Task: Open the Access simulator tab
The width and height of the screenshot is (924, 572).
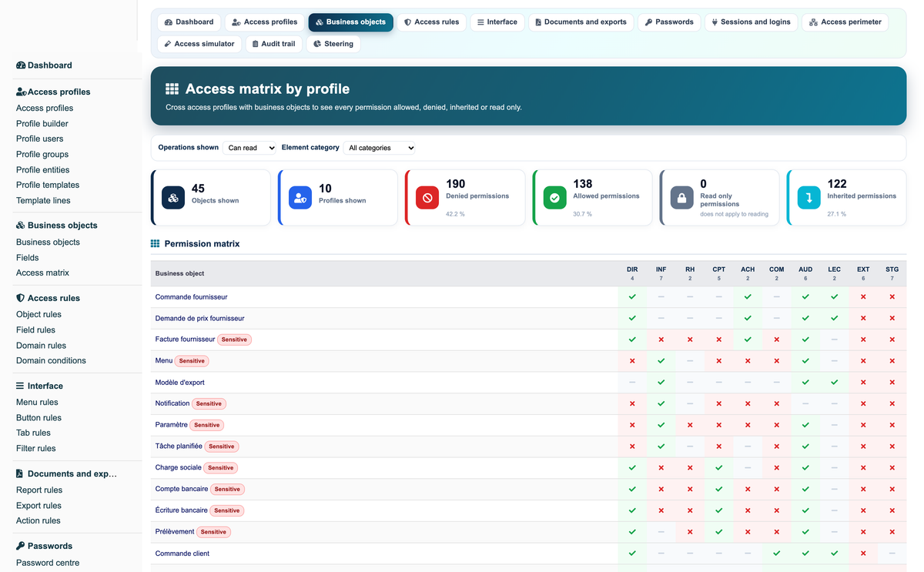Action: [x=199, y=44]
